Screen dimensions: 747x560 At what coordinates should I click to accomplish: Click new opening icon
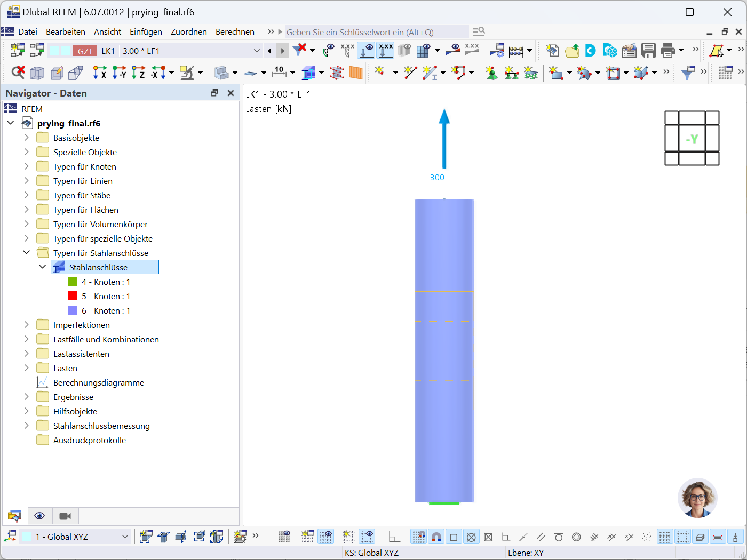(613, 73)
